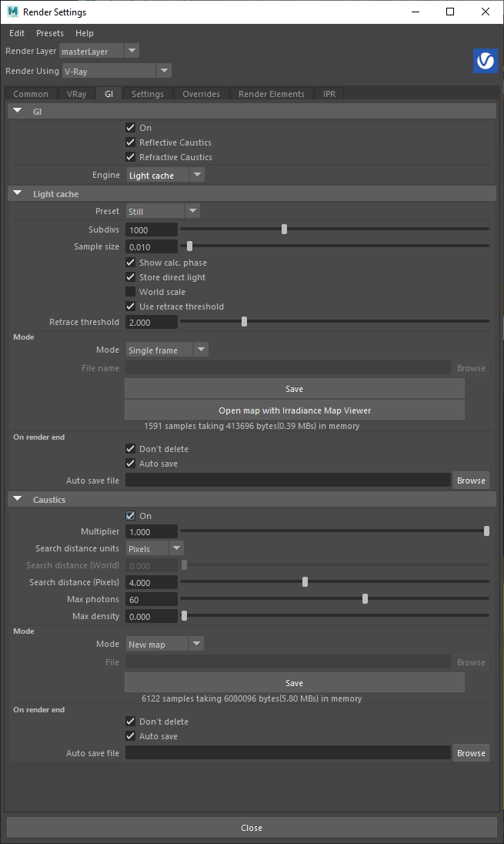
Task: Click the Subdivs slider track
Action: point(334,229)
